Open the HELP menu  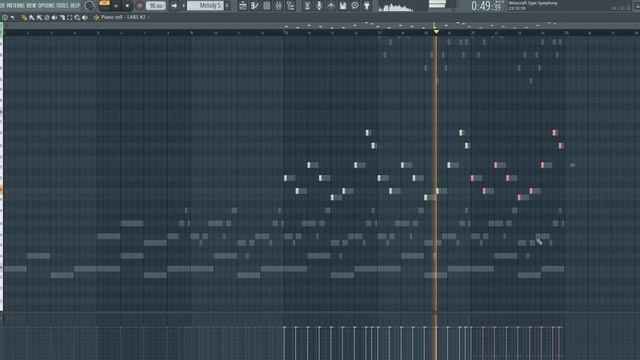tap(75, 6)
